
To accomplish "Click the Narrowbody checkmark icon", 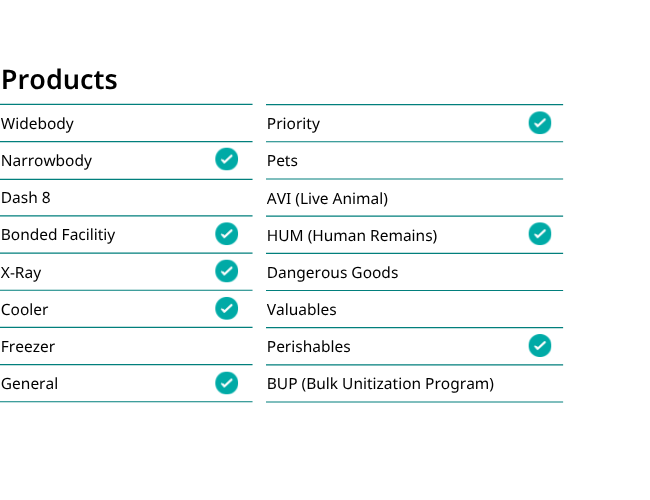I will (x=226, y=159).
